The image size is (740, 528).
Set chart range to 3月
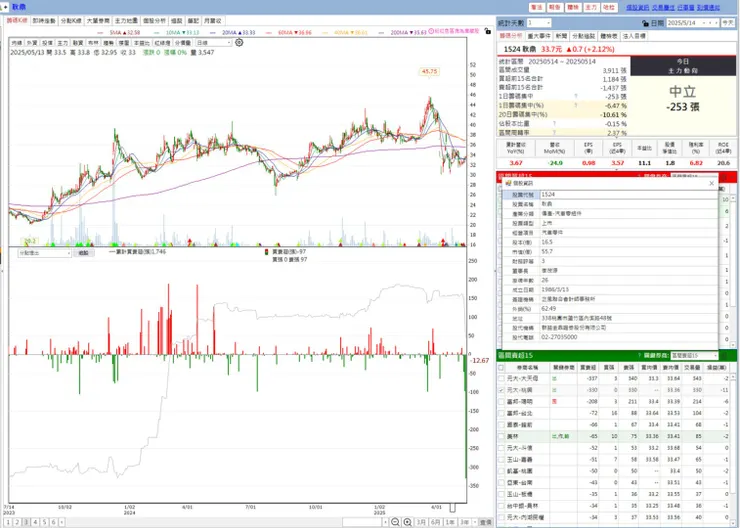tap(421, 522)
